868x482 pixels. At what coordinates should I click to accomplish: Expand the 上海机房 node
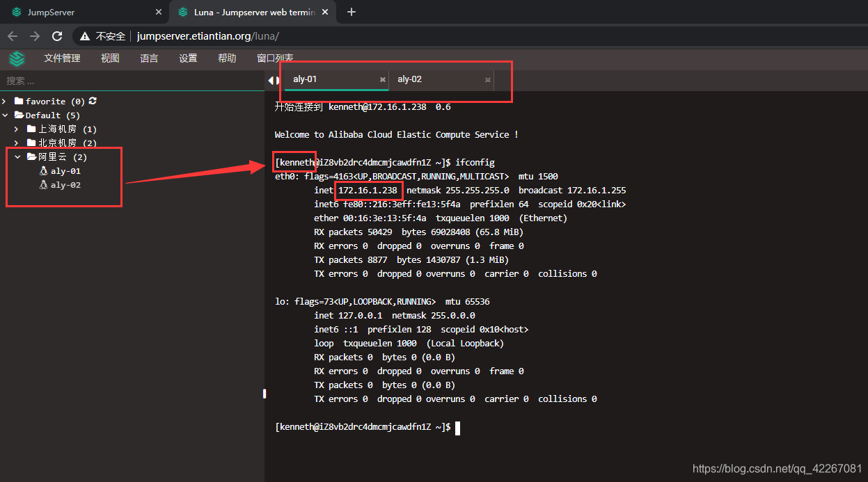(17, 129)
